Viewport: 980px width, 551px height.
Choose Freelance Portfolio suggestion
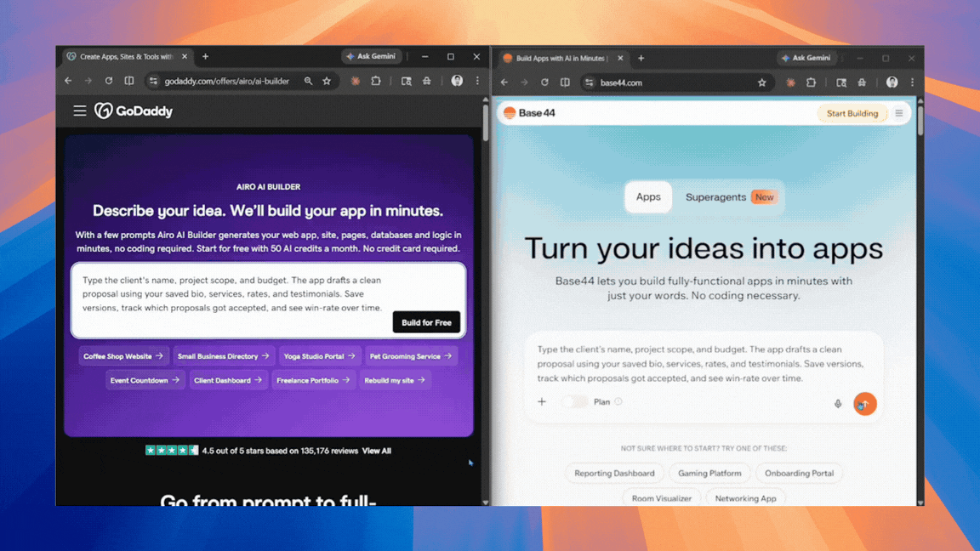[313, 380]
